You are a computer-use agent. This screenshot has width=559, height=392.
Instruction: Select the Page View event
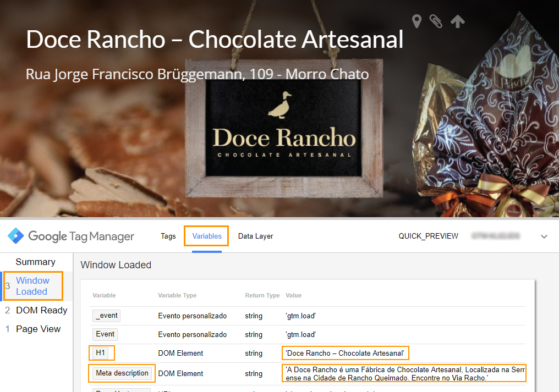38,329
